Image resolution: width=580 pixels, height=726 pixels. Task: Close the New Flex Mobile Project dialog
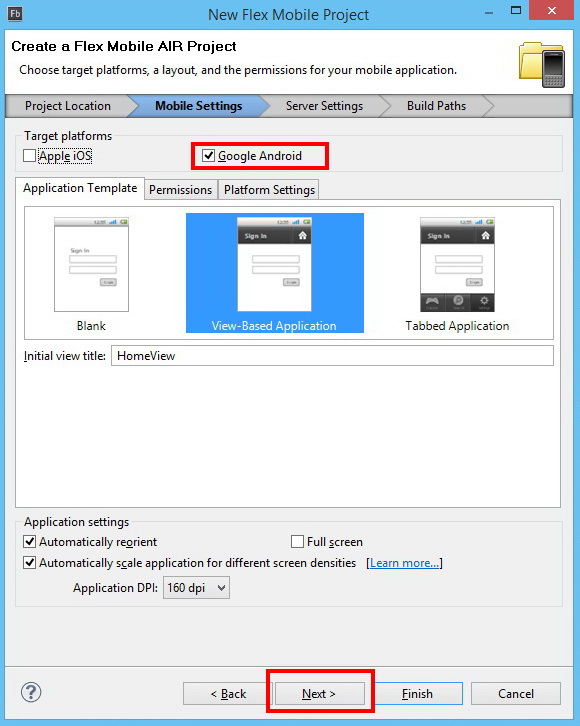[x=551, y=10]
